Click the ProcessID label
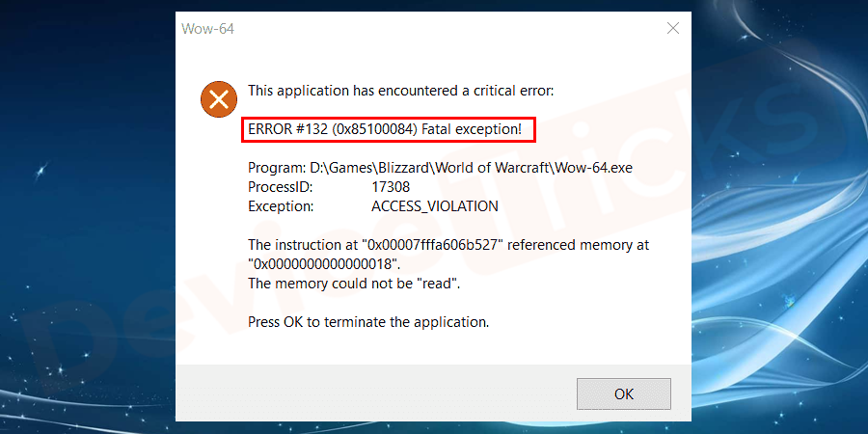 click(280, 187)
